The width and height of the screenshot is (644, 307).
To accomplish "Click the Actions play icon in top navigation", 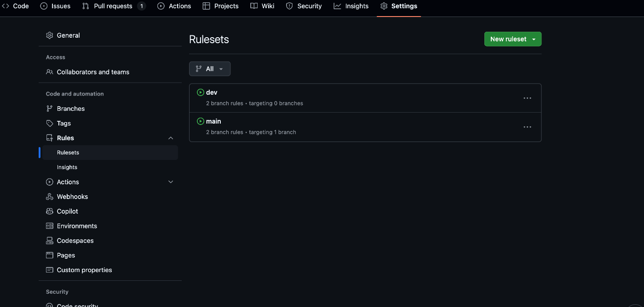I will tap(161, 6).
